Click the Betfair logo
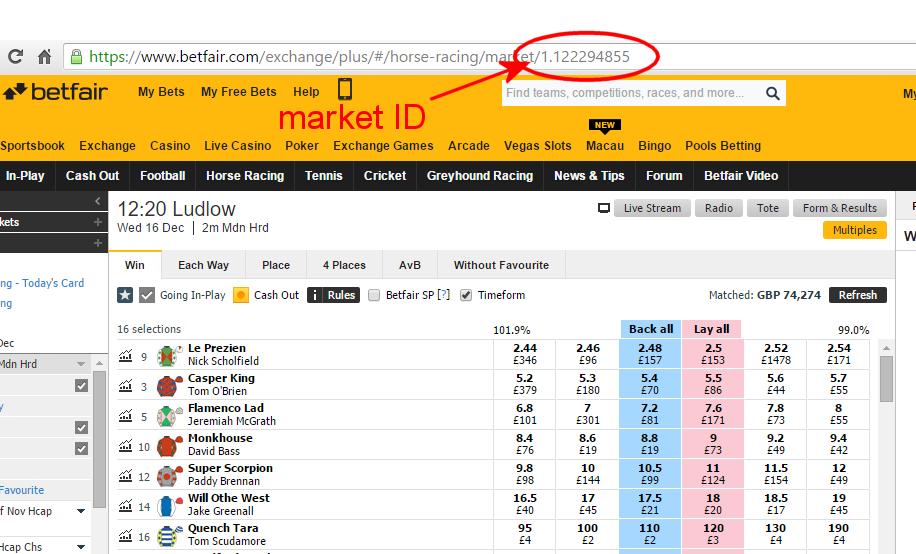 [x=55, y=92]
